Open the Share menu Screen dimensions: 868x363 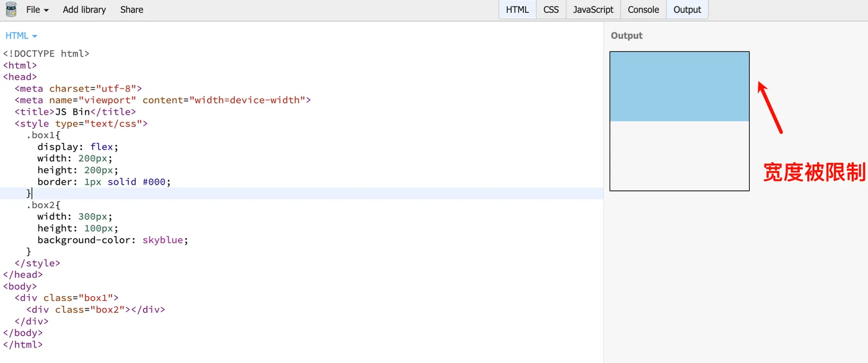pyautogui.click(x=131, y=10)
